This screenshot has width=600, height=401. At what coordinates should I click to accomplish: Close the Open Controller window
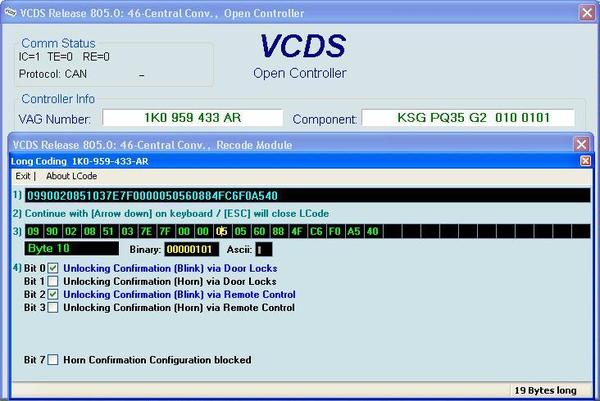587,13
